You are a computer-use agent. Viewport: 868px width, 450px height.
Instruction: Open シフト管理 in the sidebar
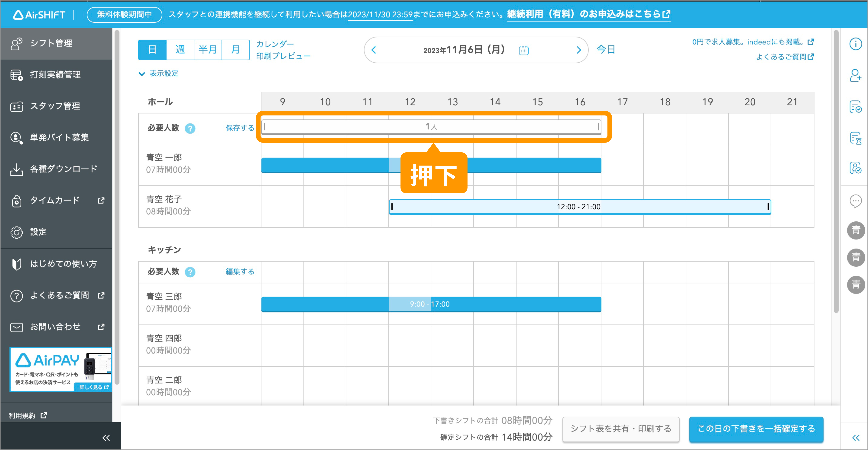pos(56,44)
